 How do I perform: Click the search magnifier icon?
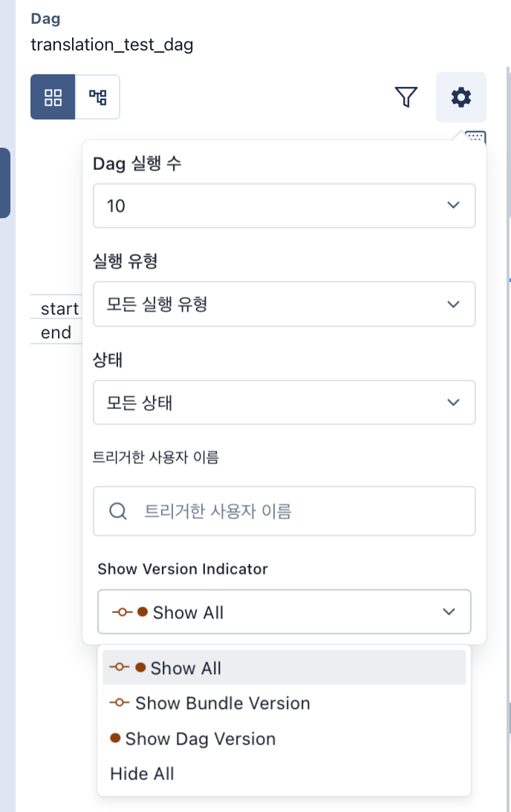tap(117, 511)
